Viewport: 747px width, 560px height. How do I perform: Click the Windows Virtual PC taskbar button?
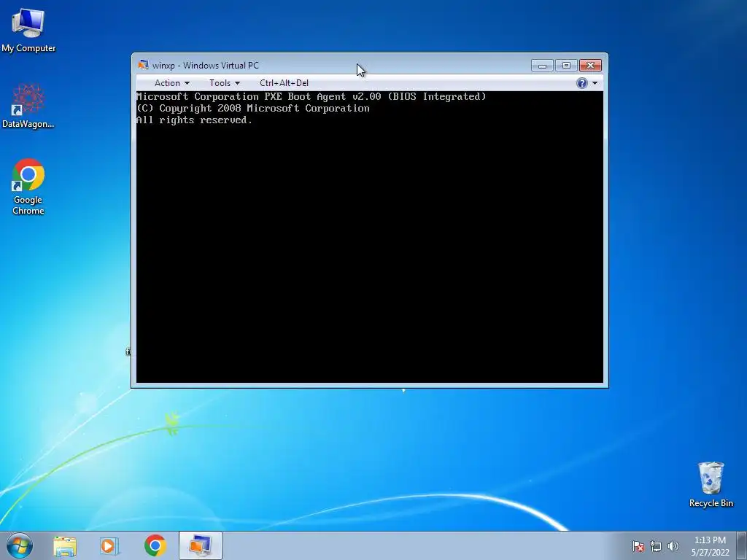[201, 545]
